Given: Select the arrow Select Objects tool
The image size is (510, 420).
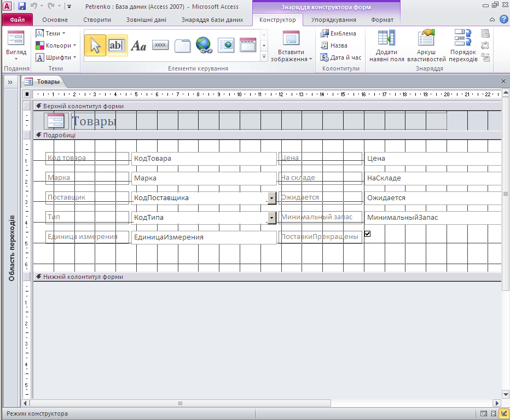Looking at the screenshot, I should 95,45.
